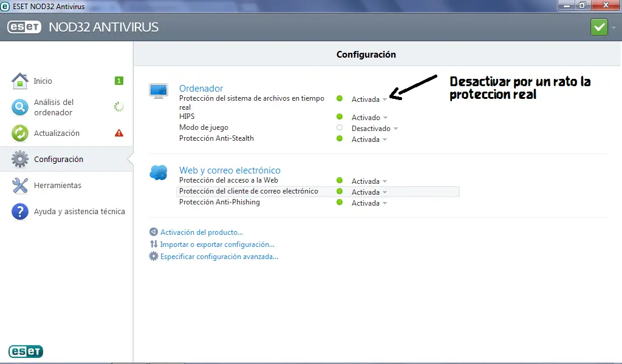
Task: Open the Ordenador settings heading link
Action: (x=201, y=89)
